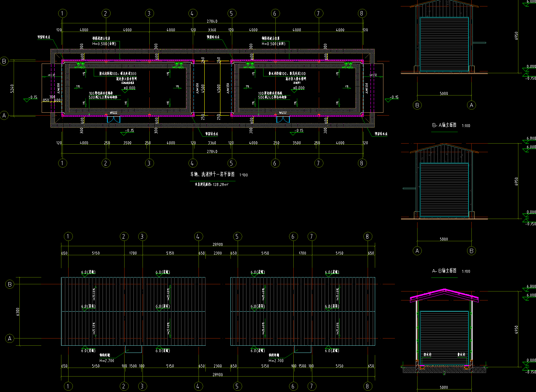Click axis bubble 8 above the floor plan
Image resolution: width=536 pixels, height=392 pixels.
click(362, 14)
